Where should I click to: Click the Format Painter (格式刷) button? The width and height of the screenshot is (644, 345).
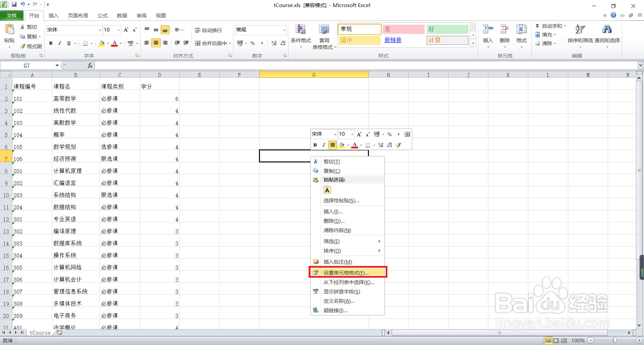point(31,46)
